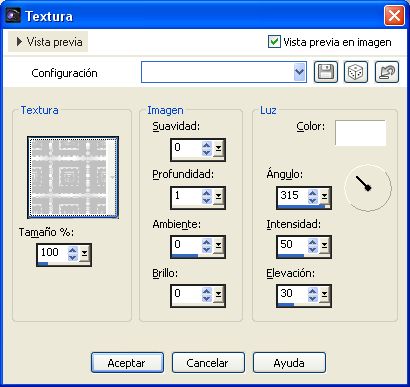This screenshot has width=410, height=387.
Task: Open the Elevación slider dropdown
Action: pyautogui.click(x=325, y=296)
